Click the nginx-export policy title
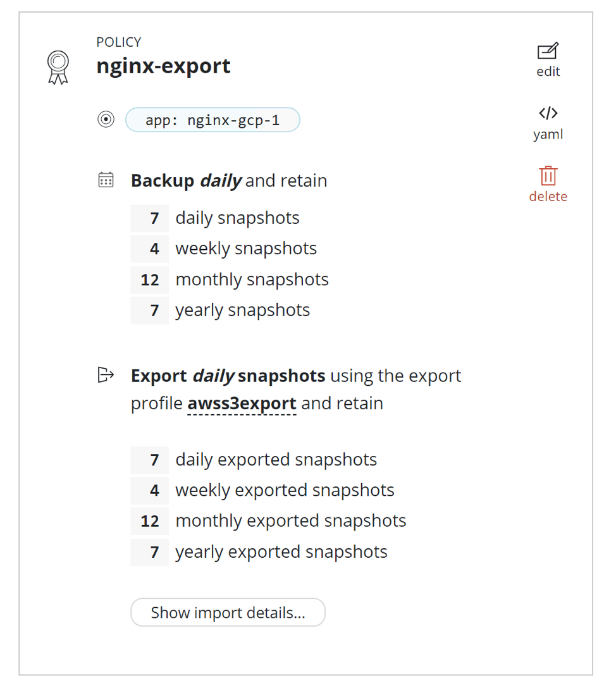The height and width of the screenshot is (690, 616). pos(163,66)
